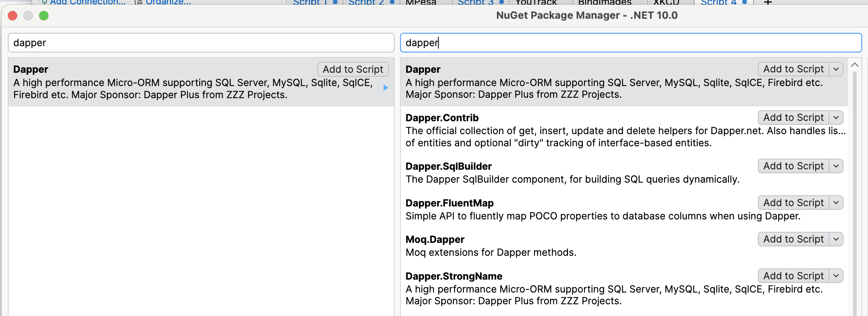Click the results list vertical scrollbar
This screenshot has height=316, width=868.
tap(855, 188)
